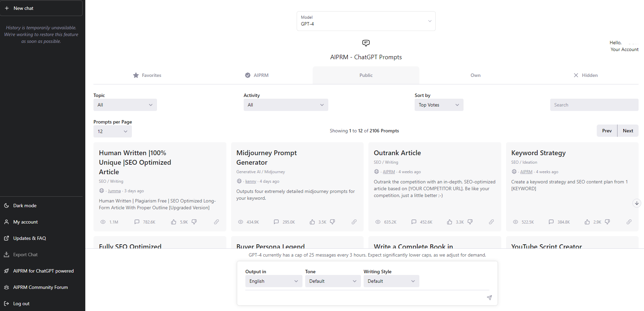Open AIPRM author link on Outrank Article
The height and width of the screenshot is (311, 644).
389,172
